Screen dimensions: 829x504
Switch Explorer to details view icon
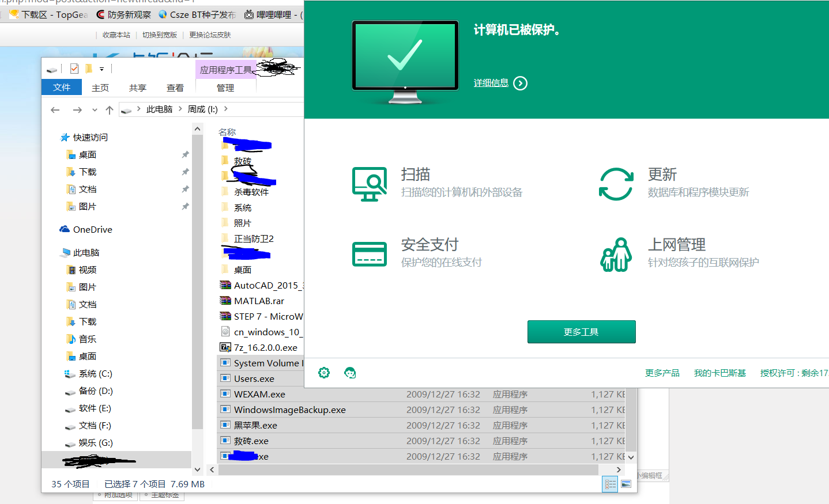click(x=610, y=484)
